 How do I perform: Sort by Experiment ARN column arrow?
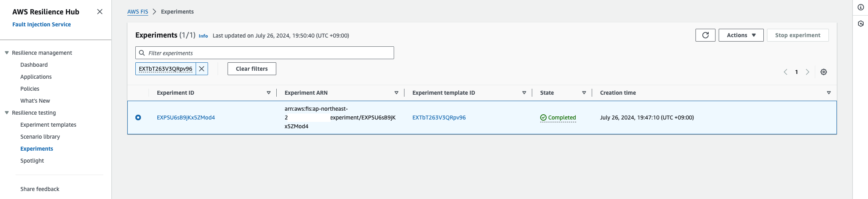click(x=396, y=93)
